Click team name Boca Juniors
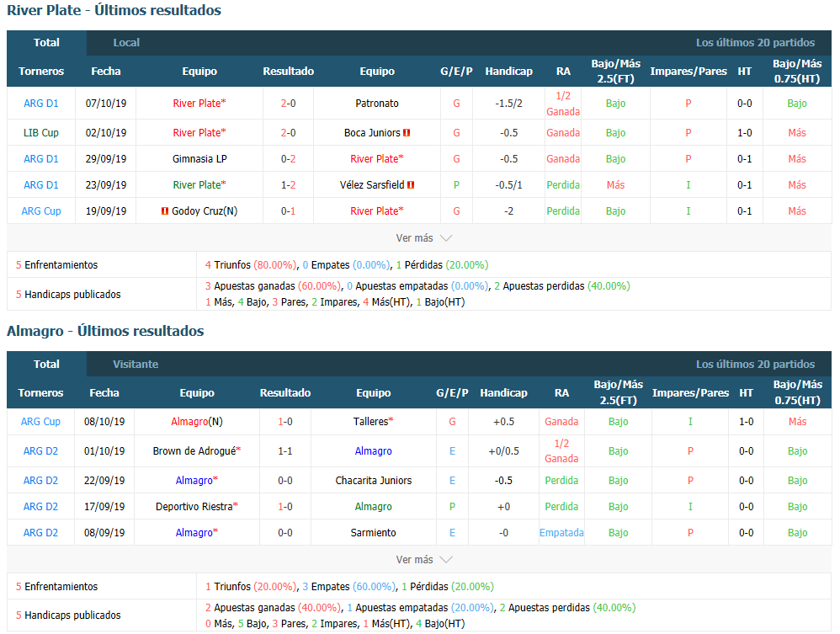The height and width of the screenshot is (634, 840). click(372, 133)
